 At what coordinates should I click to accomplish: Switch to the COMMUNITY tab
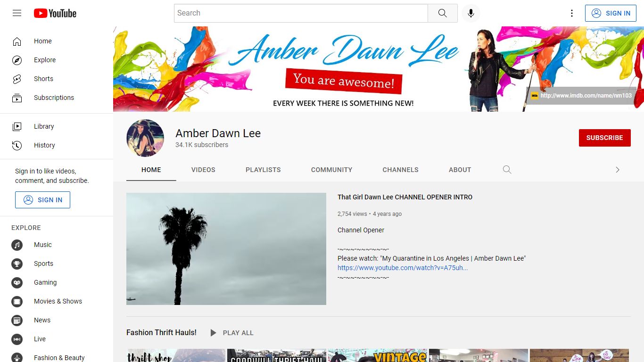331,170
